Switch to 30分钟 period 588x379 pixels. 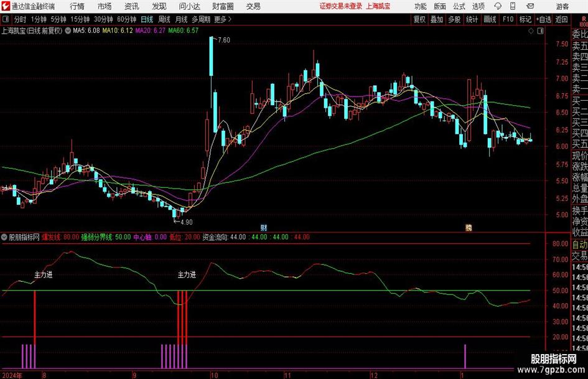(103, 19)
